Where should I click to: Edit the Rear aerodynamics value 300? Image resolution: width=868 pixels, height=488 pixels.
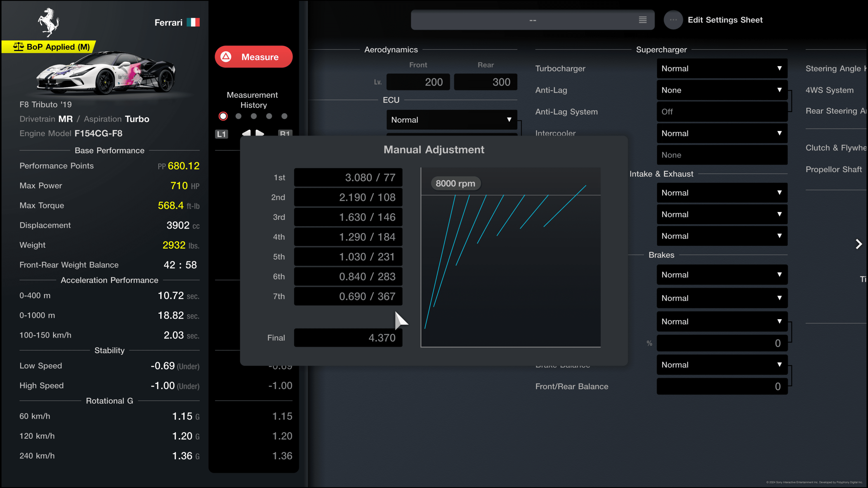coord(486,82)
